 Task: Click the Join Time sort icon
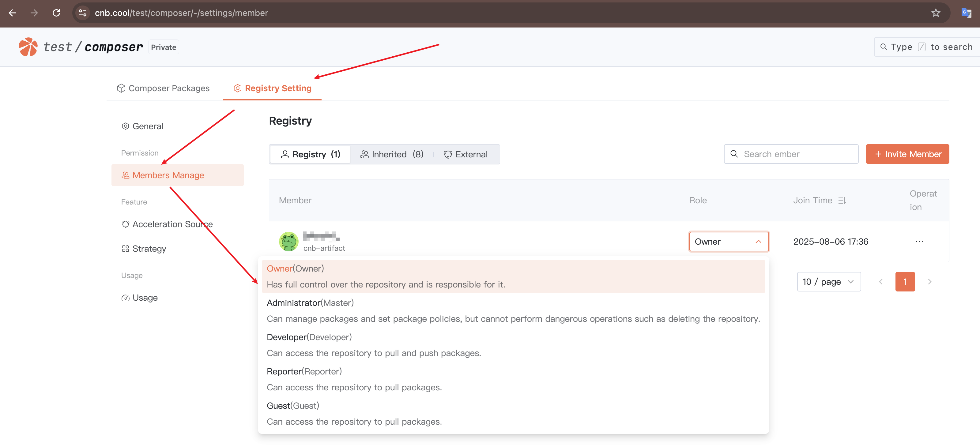tap(842, 201)
